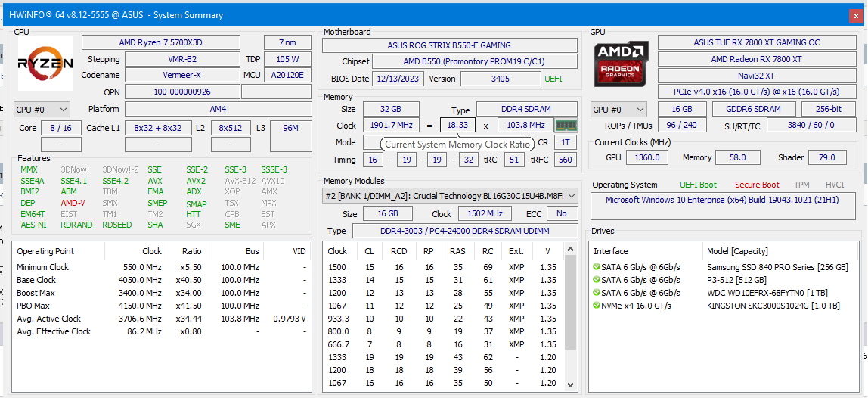Select the Vermeer-X codename field
The height and width of the screenshot is (398, 868).
pyautogui.click(x=182, y=75)
